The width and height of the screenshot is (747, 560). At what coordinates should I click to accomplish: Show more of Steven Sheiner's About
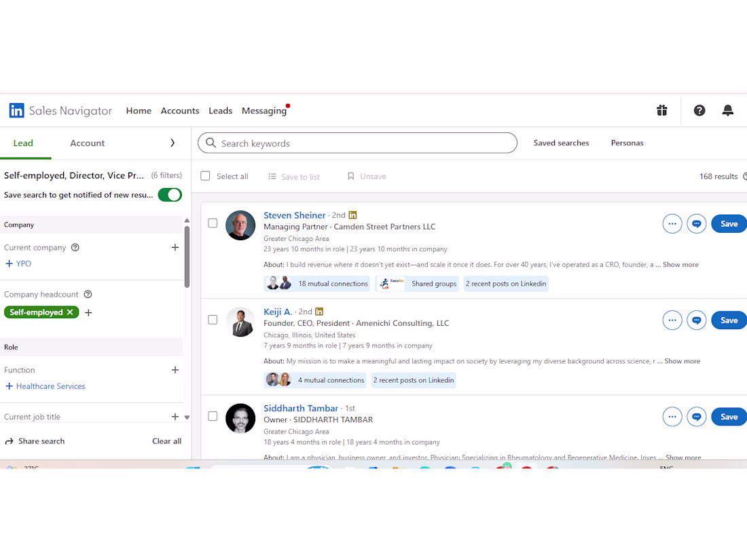[680, 265]
